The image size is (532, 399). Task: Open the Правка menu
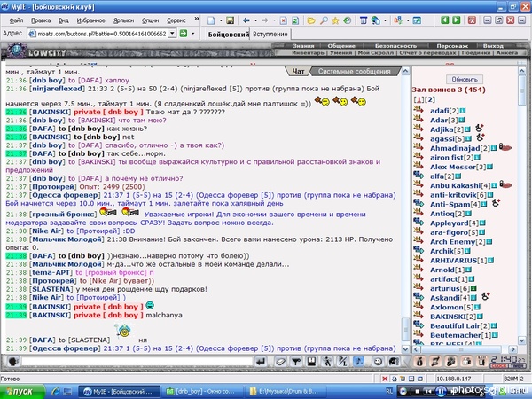tap(41, 20)
